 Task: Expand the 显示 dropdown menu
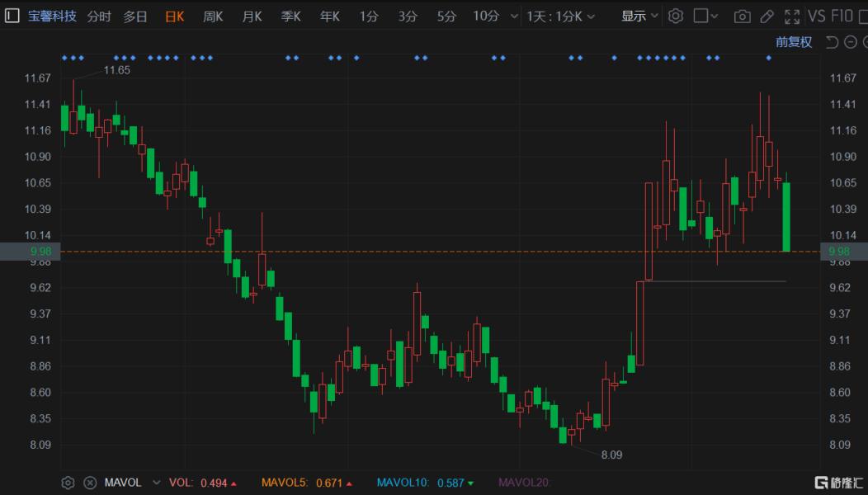(639, 16)
